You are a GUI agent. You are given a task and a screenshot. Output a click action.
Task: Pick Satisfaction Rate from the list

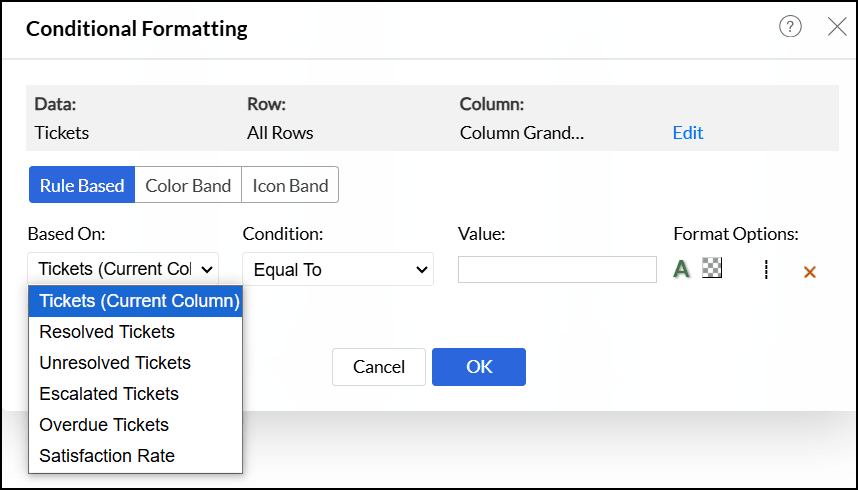tap(107, 456)
